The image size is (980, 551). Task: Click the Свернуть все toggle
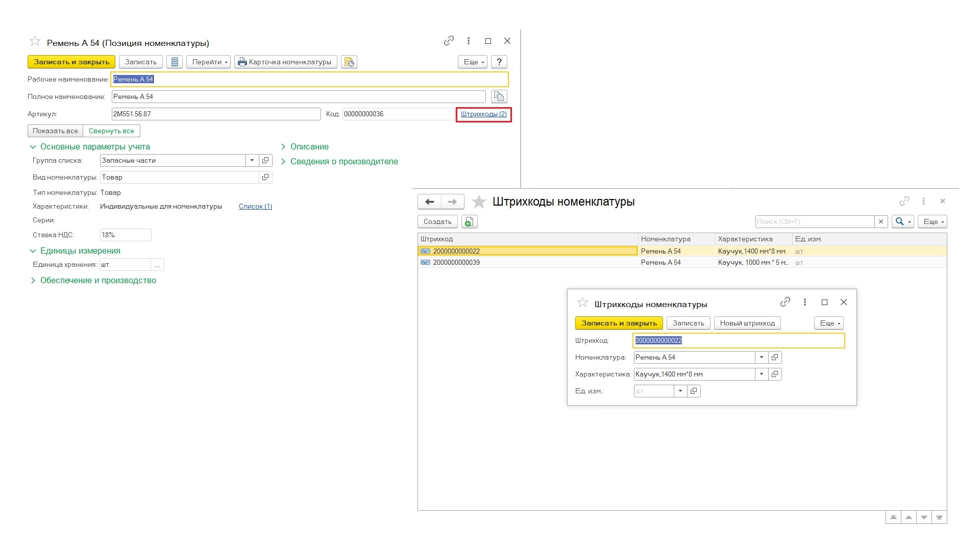click(x=111, y=131)
